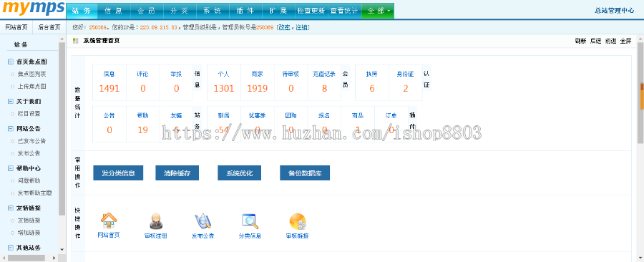Viewport: 644px width, 262px height.
Task: Open 发布帮助主题 in the sidebar
Action: coord(34,193)
